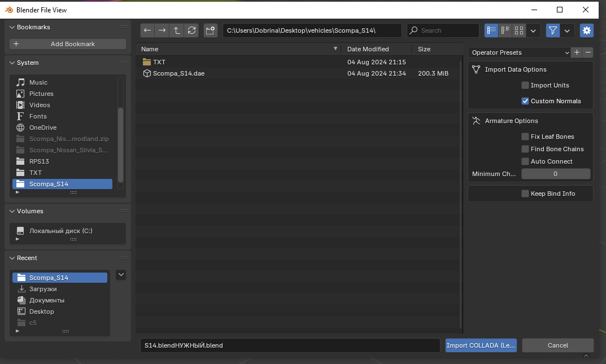The height and width of the screenshot is (364, 606).
Task: Go forward to next folder
Action: pos(162,30)
